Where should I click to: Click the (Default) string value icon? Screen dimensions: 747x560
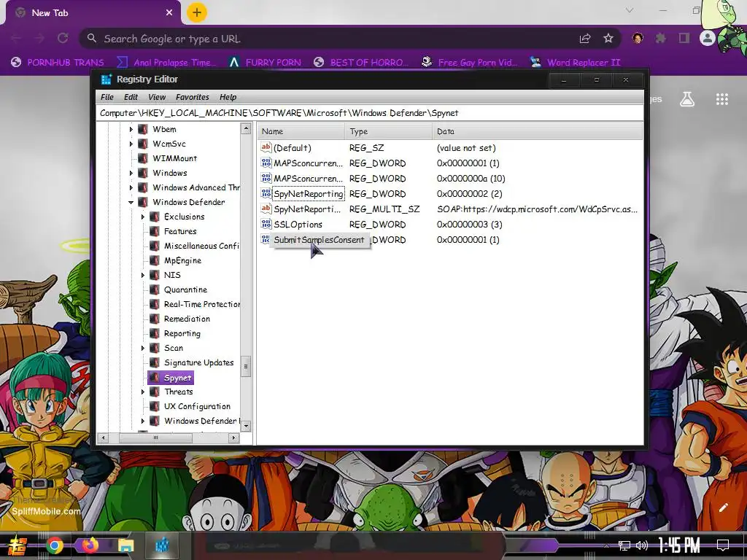(266, 147)
